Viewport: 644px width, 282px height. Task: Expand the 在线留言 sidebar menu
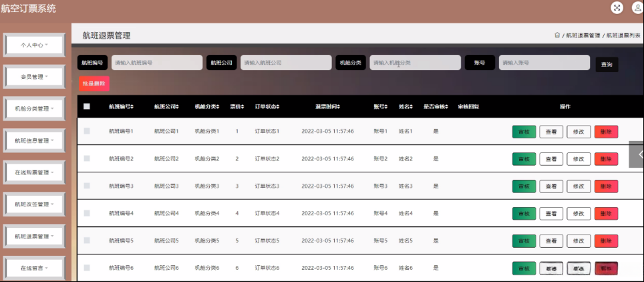[x=35, y=268]
